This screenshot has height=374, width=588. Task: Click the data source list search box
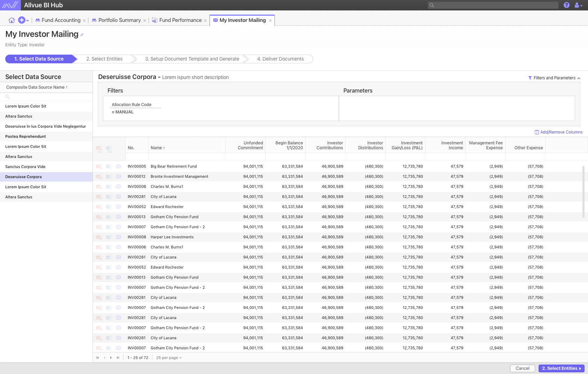(x=46, y=97)
